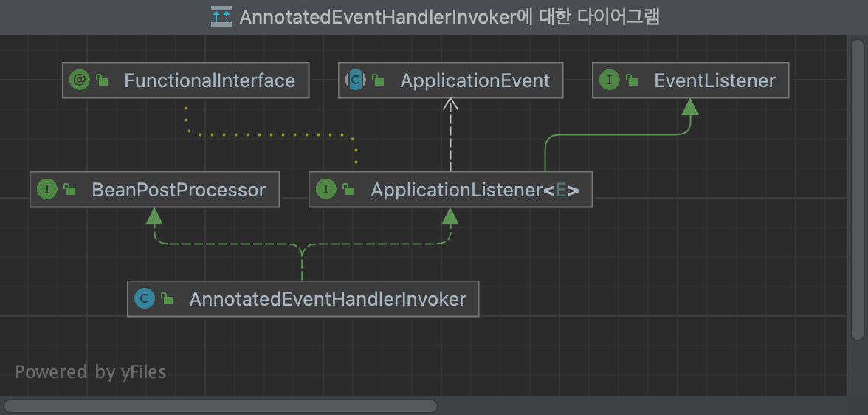Image resolution: width=868 pixels, height=415 pixels.
Task: Click the interface icon on ApplicationListener
Action: [x=326, y=190]
